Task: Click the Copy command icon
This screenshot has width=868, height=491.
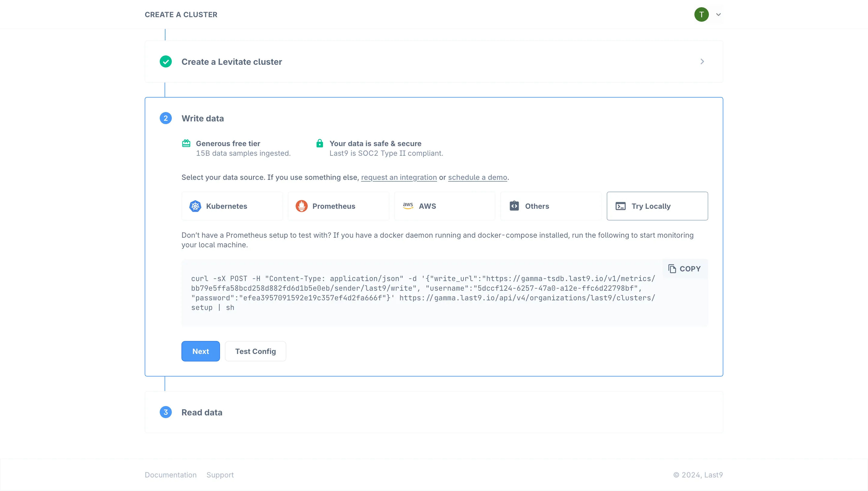Action: (672, 269)
